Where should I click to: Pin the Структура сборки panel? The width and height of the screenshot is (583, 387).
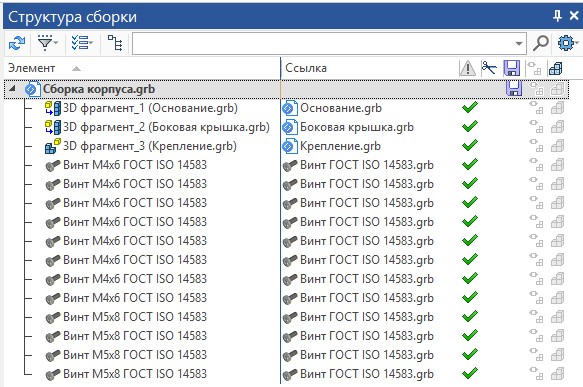tap(557, 16)
